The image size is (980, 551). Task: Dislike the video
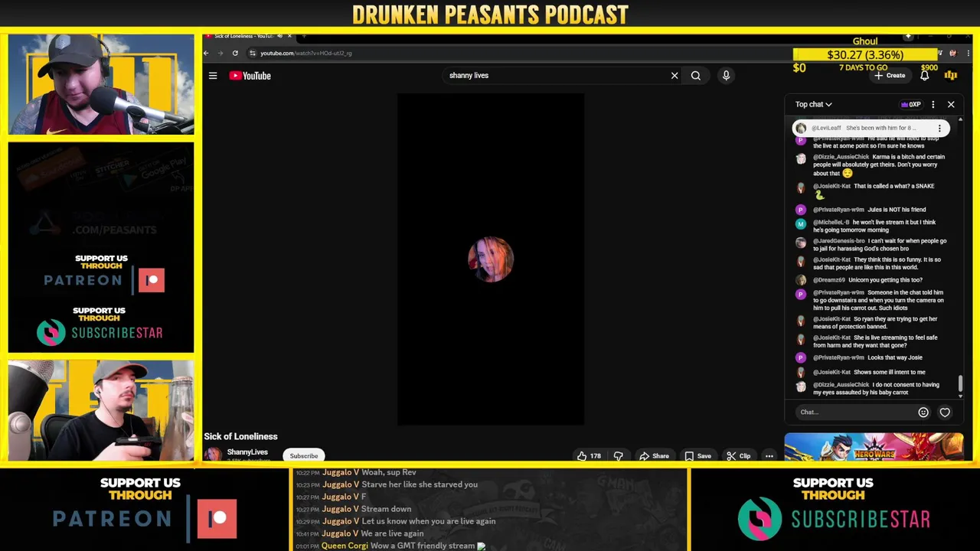(619, 456)
